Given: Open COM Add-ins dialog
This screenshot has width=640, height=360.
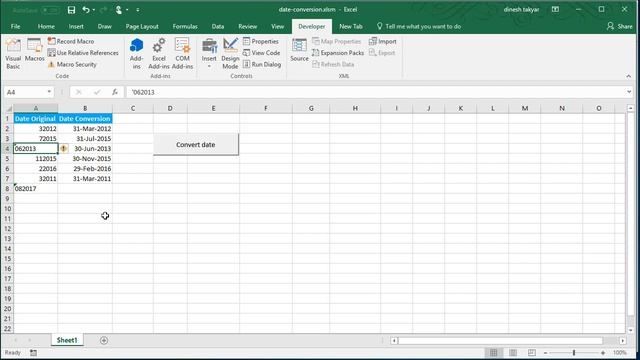Looking at the screenshot, I should pos(182,53).
